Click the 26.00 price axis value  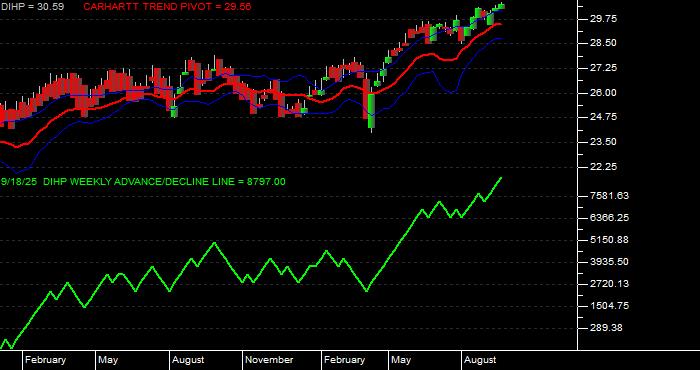(x=604, y=92)
